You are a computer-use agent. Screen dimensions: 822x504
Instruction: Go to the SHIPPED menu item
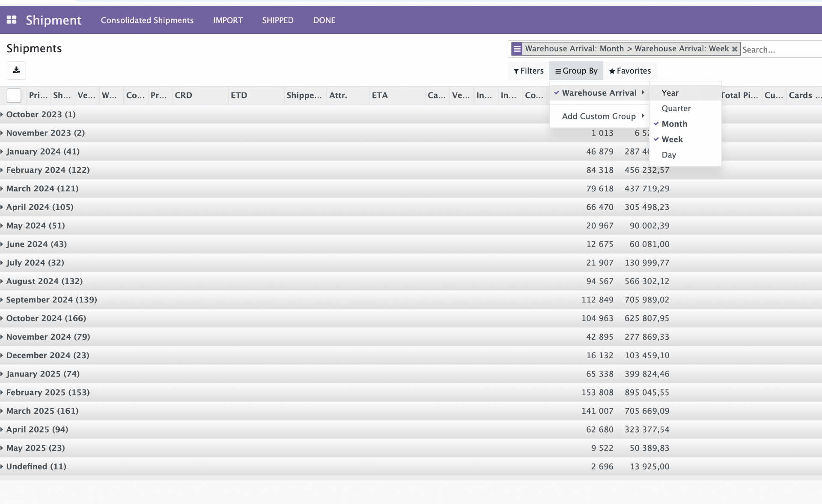(277, 21)
